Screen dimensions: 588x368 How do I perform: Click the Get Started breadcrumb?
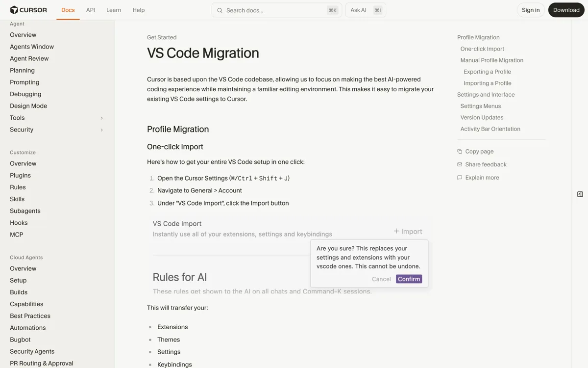click(x=162, y=37)
